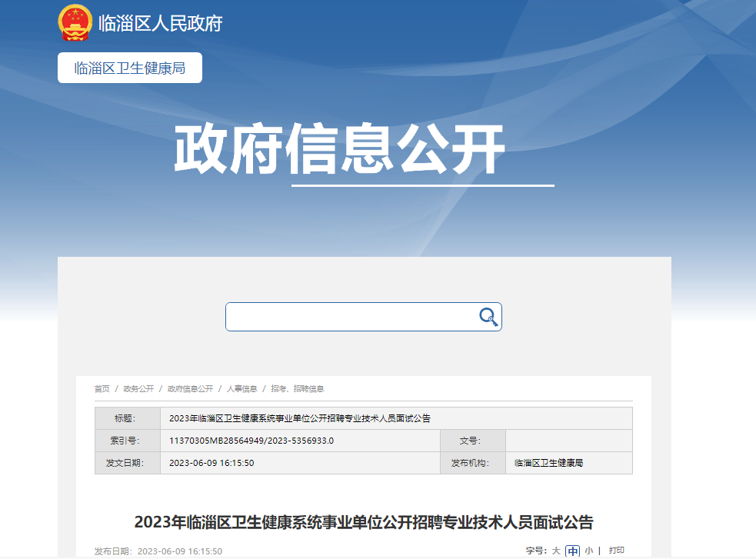
Task: Click the 发文日期 value 2023-06-09 16:15:50
Action: pyautogui.click(x=211, y=463)
